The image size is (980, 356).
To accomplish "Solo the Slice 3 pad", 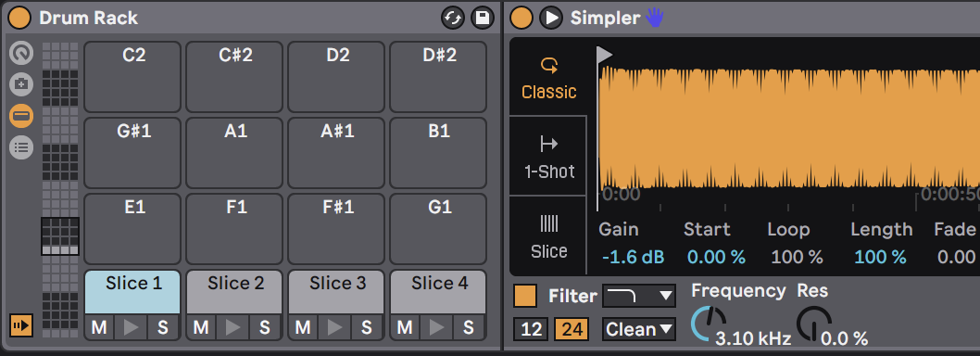I will coord(367,327).
